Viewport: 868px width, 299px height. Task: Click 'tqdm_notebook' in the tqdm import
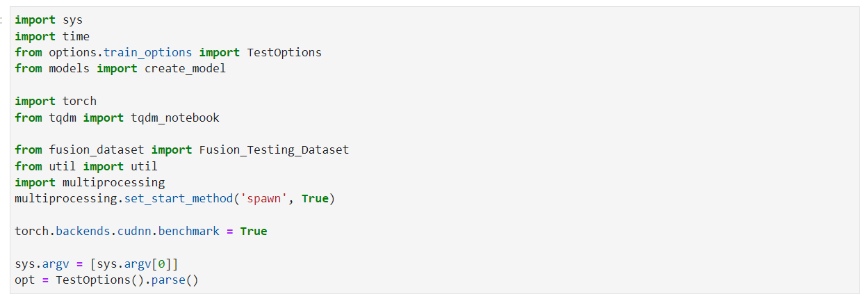click(x=175, y=118)
